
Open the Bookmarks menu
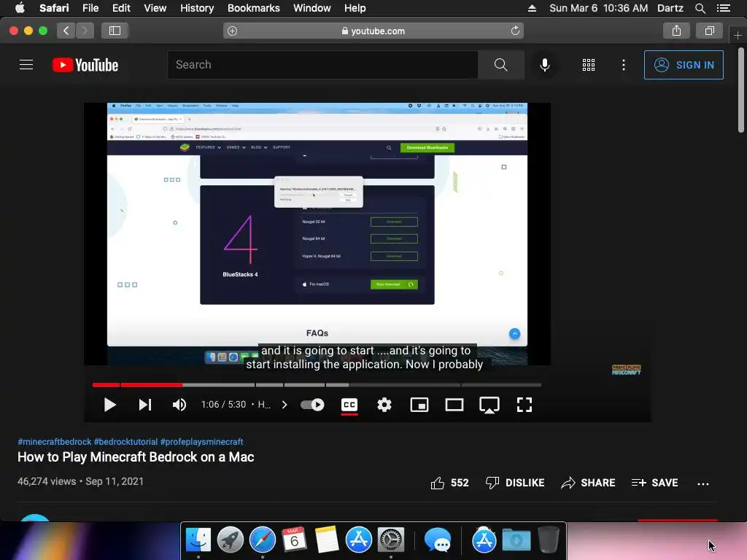(x=253, y=8)
